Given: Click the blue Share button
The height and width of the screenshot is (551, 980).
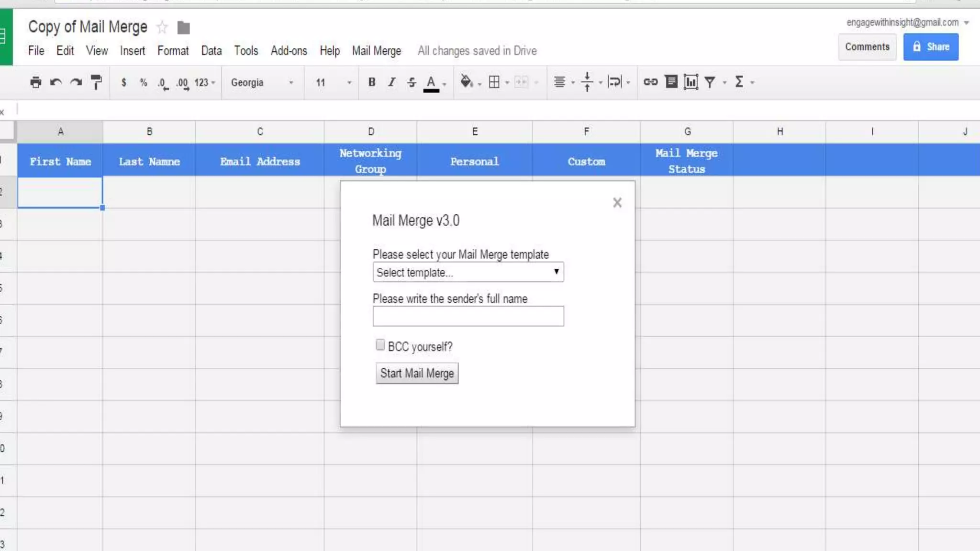Looking at the screenshot, I should pos(930,47).
